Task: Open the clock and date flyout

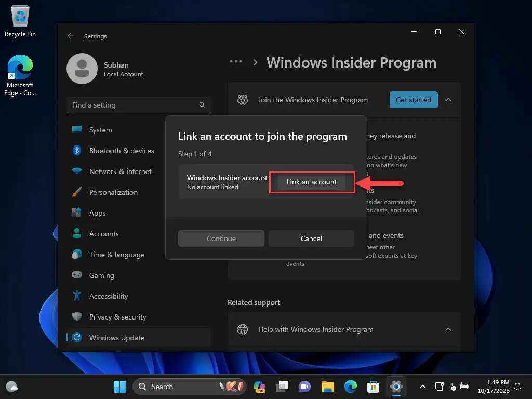Action: 494,387
